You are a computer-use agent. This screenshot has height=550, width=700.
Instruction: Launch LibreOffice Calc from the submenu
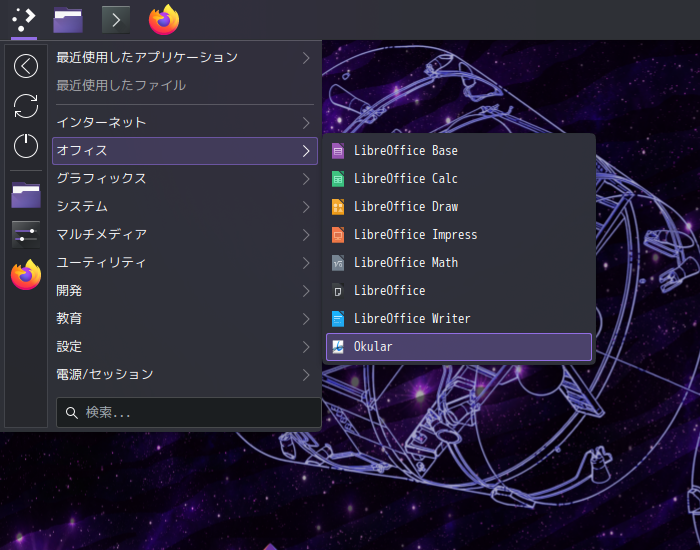click(x=459, y=179)
